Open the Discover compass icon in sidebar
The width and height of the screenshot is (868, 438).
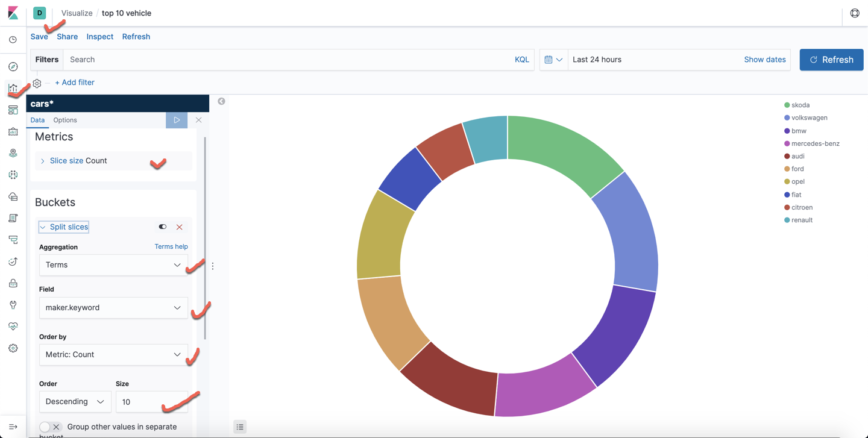tap(13, 66)
